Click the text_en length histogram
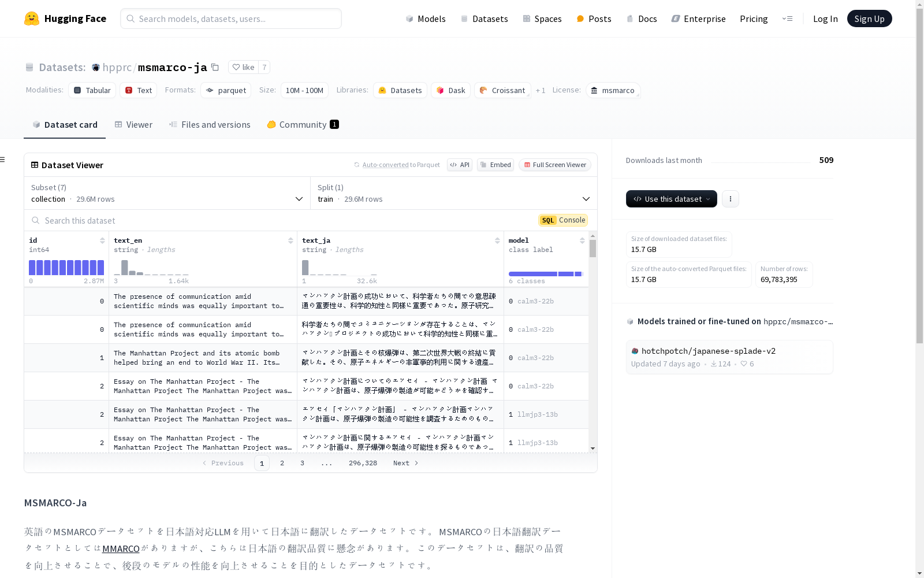 [x=151, y=268]
